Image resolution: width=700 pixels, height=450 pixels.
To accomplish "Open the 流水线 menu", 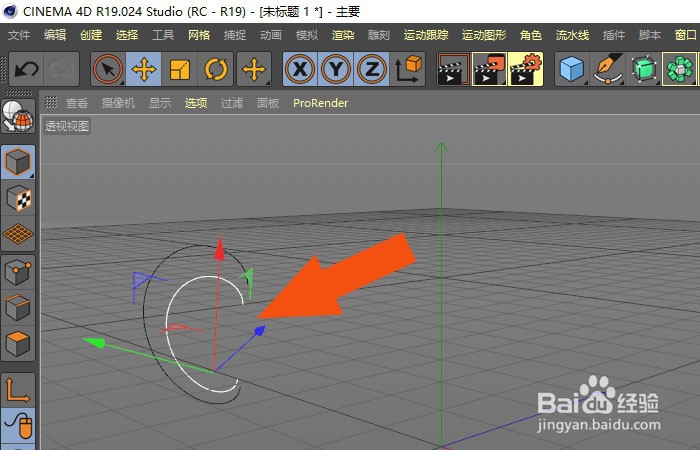I will tap(572, 35).
